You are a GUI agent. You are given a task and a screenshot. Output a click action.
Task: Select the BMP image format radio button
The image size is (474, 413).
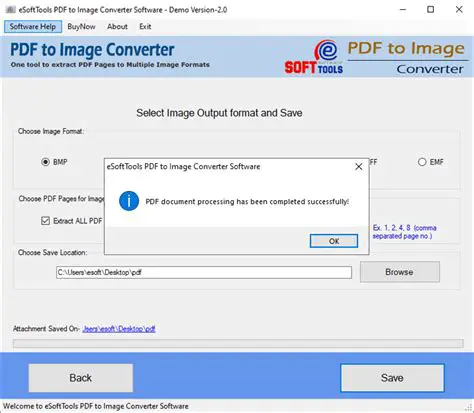45,162
